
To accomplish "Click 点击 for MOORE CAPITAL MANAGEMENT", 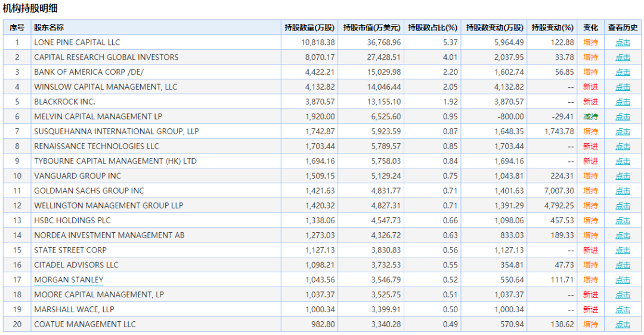I will (x=623, y=294).
